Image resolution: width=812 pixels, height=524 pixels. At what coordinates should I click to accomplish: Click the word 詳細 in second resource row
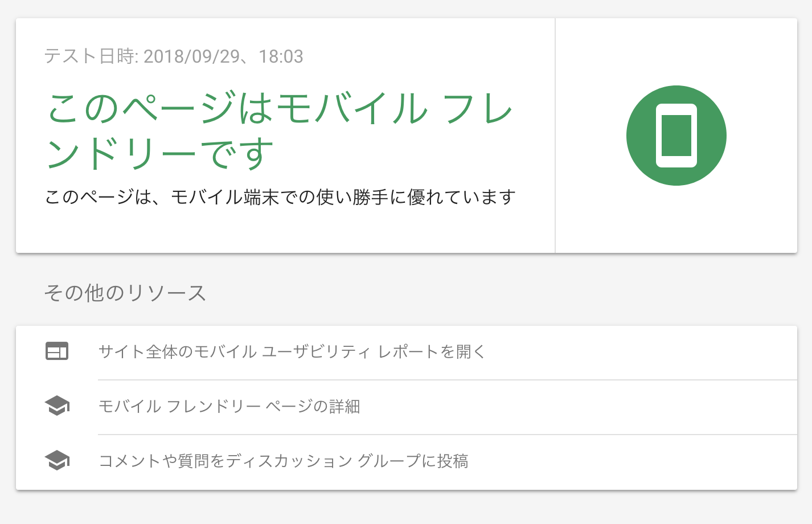click(345, 406)
